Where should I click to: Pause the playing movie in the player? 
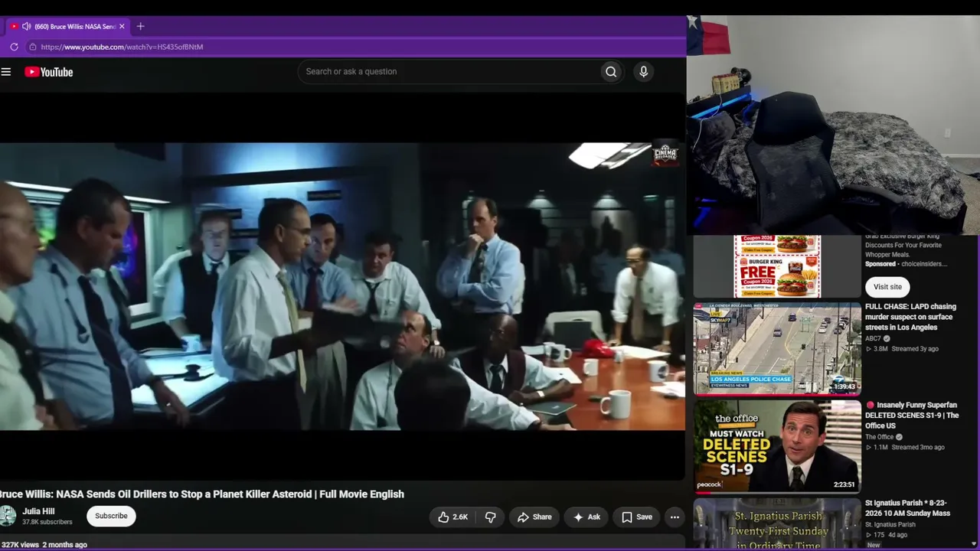342,286
